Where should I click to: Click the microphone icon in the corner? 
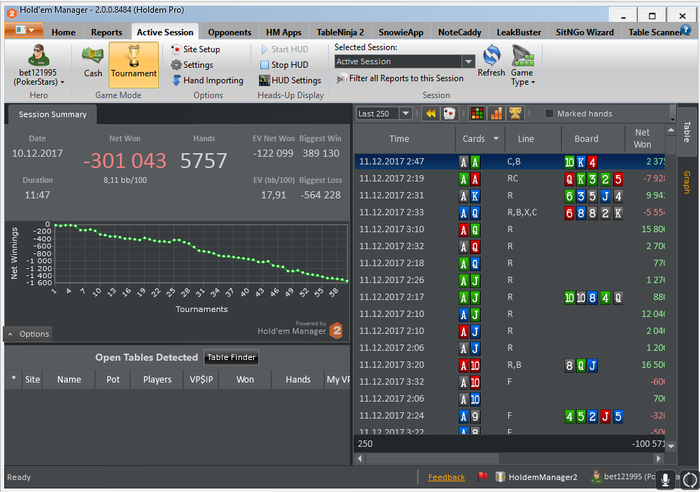(665, 480)
